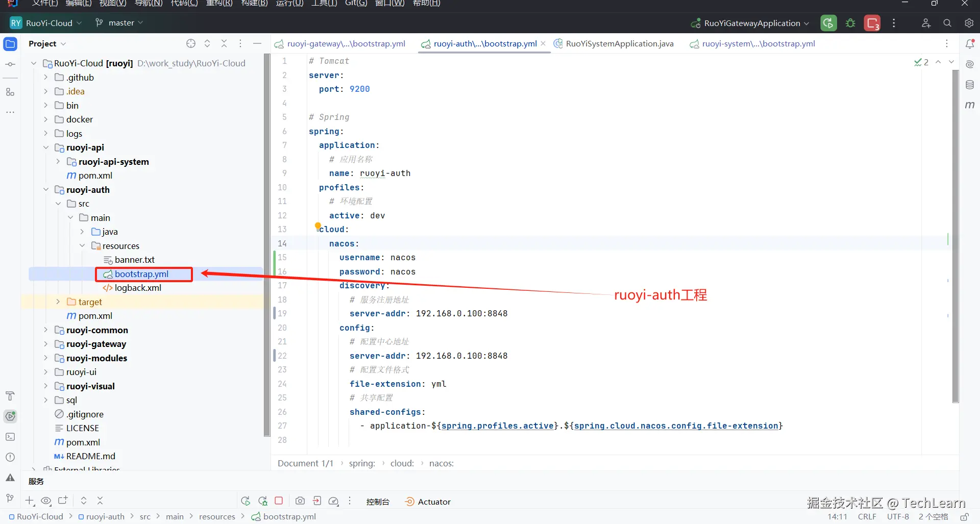The width and height of the screenshot is (980, 524).
Task: Hide the Project tool window
Action: 257,43
